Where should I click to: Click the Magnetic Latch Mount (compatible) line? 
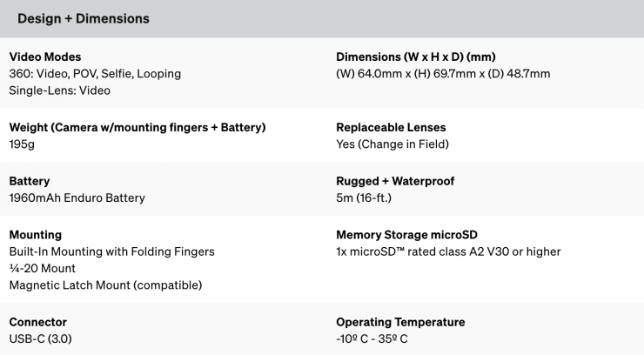click(105, 285)
